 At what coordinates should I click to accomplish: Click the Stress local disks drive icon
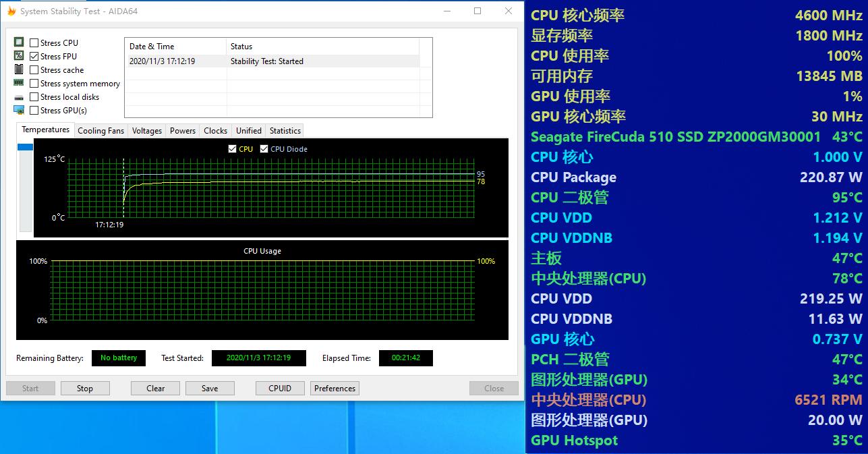[19, 96]
